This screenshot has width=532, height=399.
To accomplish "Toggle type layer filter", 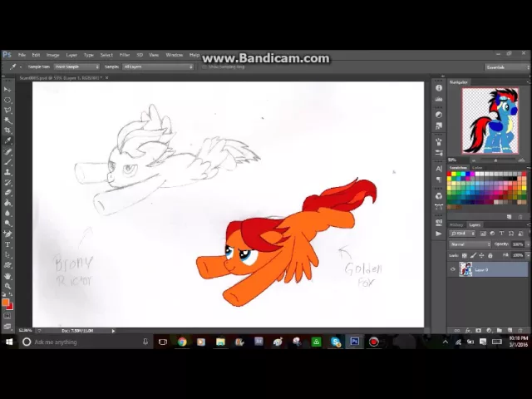I will (x=501, y=234).
